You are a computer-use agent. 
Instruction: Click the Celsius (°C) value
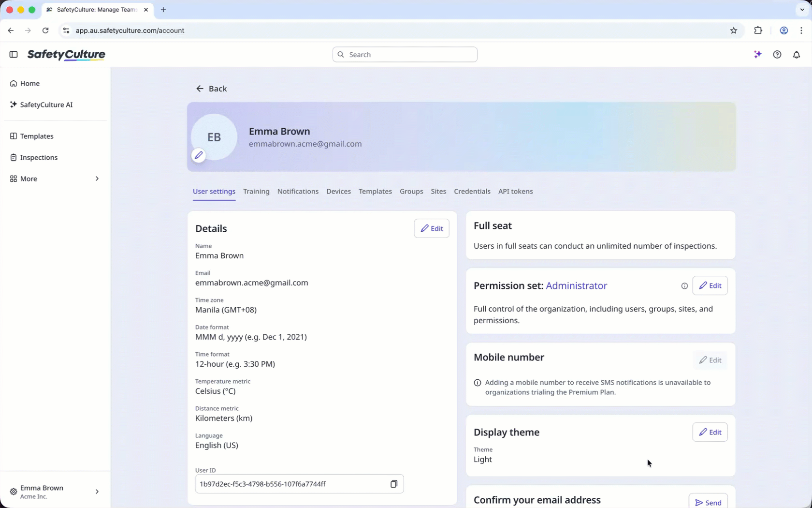(x=216, y=391)
